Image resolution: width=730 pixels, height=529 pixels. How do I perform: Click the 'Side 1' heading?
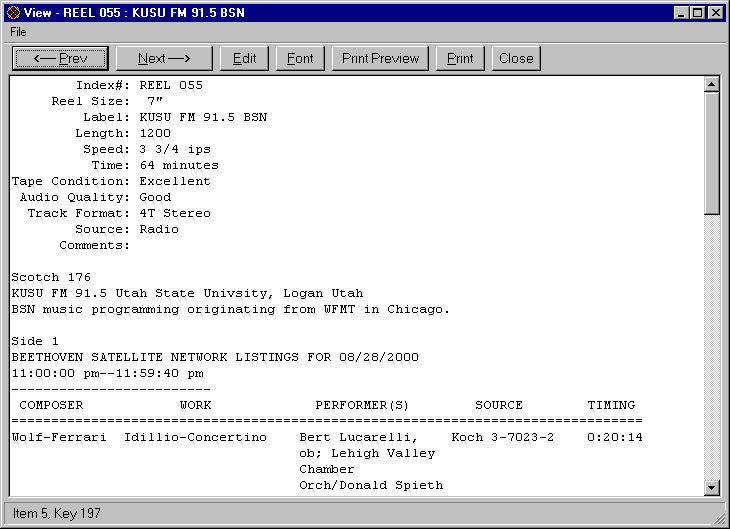(35, 341)
